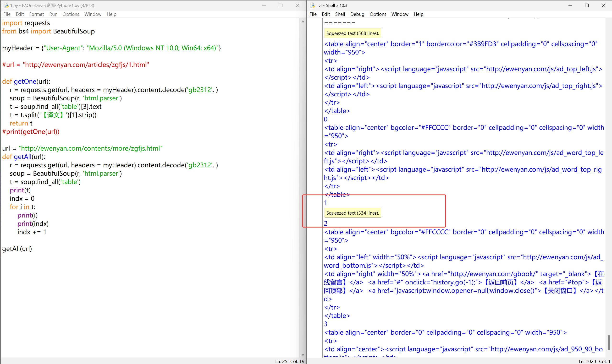
Task: Open the shell Help menu
Action: [x=418, y=14]
